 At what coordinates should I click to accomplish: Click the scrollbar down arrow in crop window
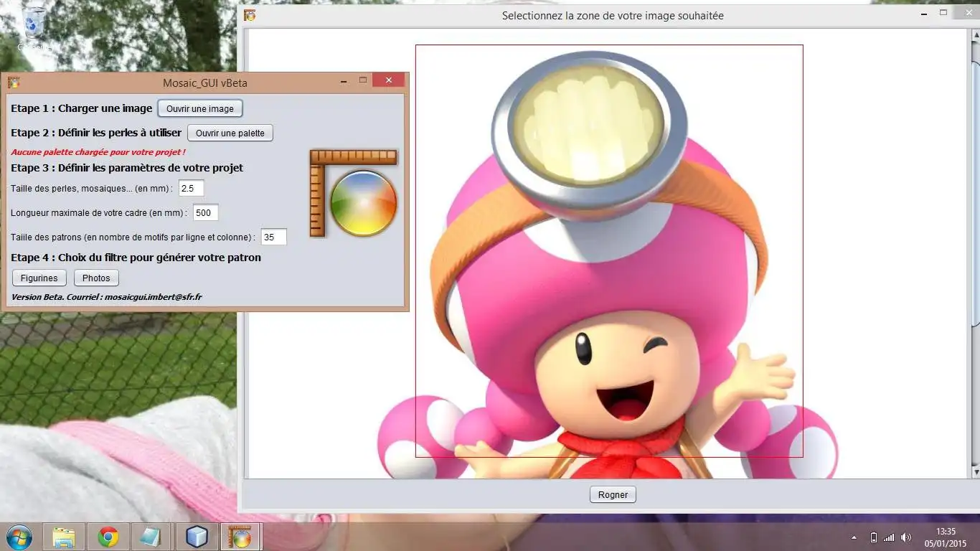pyautogui.click(x=975, y=473)
